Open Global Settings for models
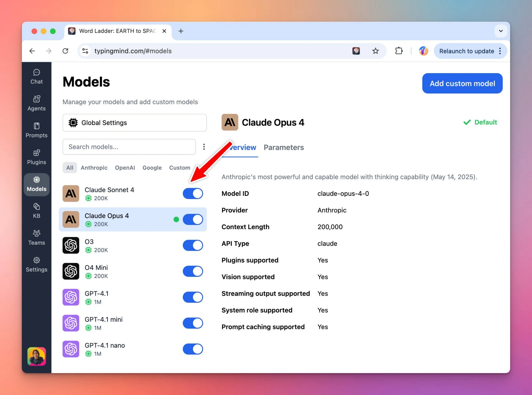Viewport: 532px width, 395px height. (x=135, y=123)
